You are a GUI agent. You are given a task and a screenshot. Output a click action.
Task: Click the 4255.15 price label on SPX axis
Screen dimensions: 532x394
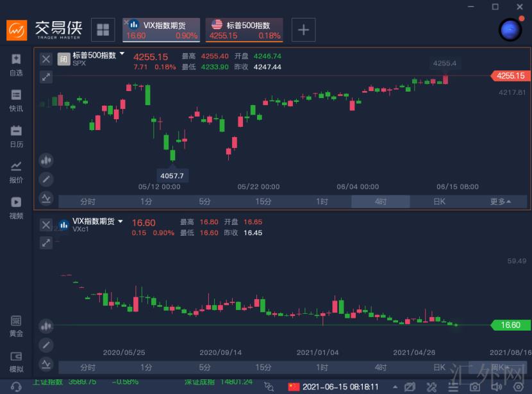[x=510, y=76]
